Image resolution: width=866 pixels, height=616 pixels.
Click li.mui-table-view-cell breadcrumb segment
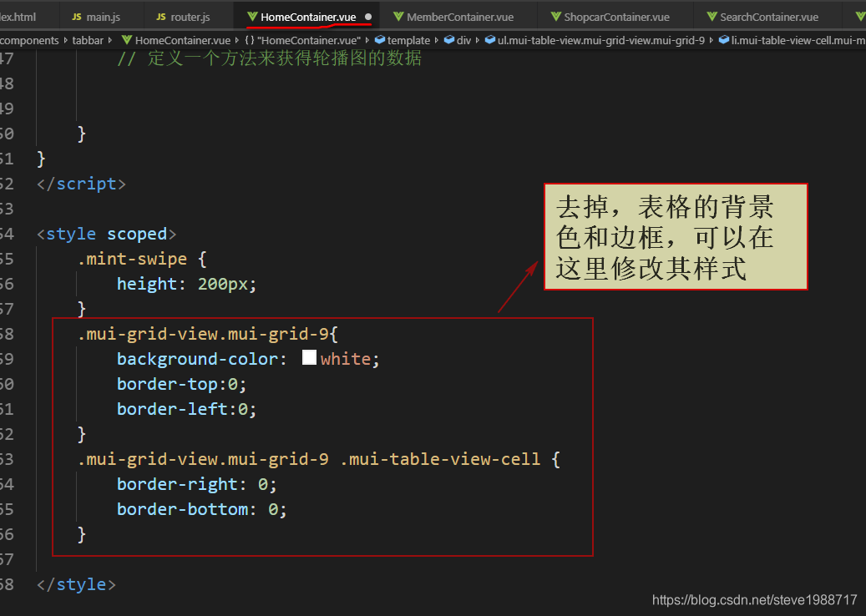point(798,40)
